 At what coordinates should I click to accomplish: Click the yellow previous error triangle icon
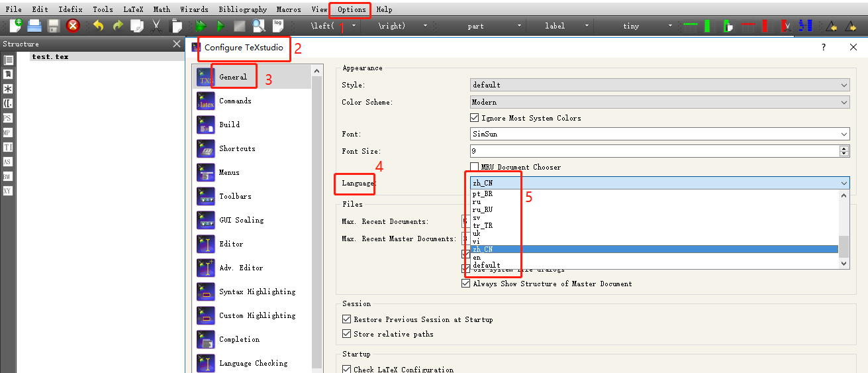pyautogui.click(x=832, y=26)
